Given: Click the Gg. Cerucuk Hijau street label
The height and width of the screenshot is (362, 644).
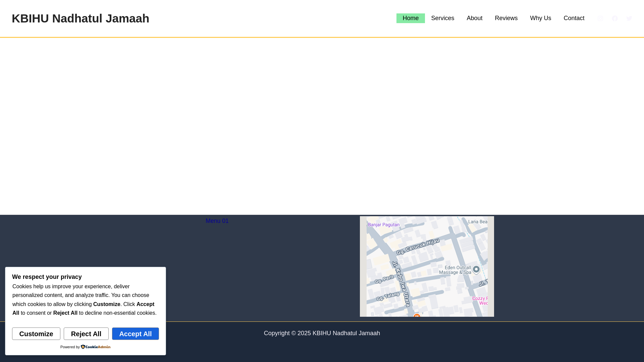Looking at the screenshot, I should point(418,247).
